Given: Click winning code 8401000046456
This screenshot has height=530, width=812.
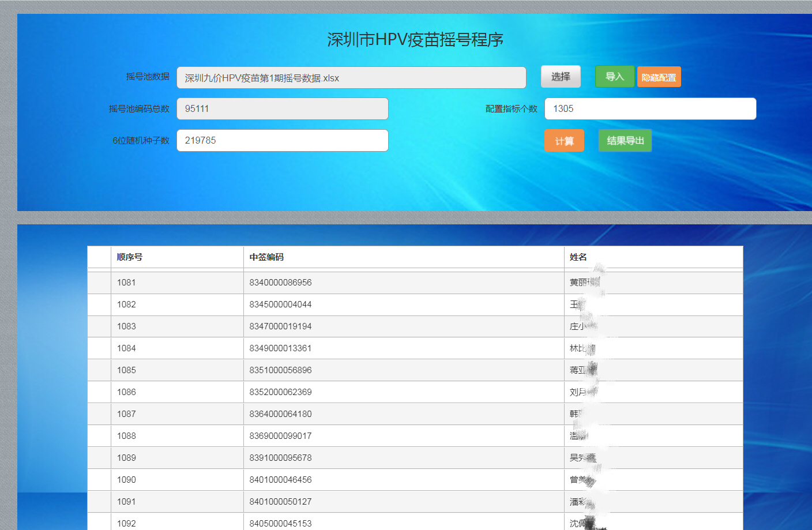Looking at the screenshot, I should pos(280,480).
